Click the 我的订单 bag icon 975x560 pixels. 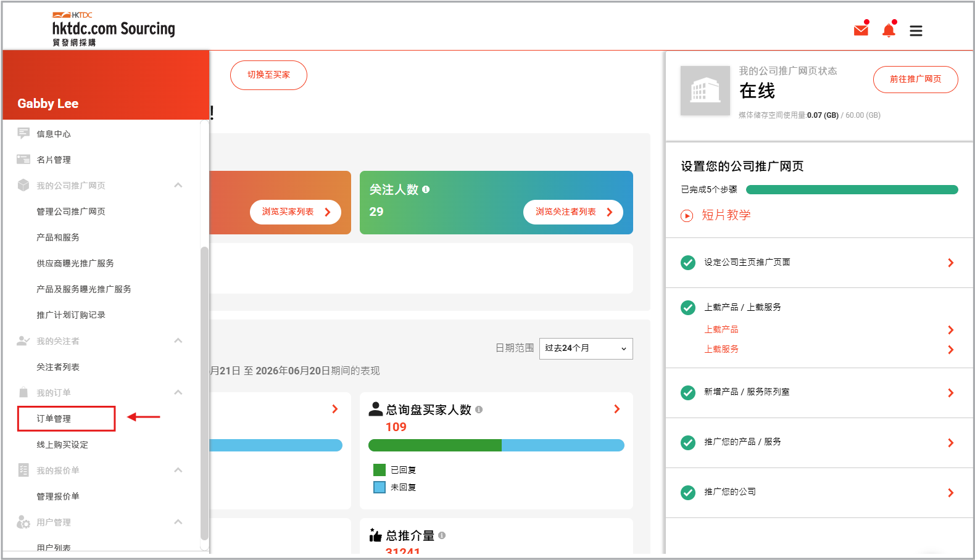point(23,392)
